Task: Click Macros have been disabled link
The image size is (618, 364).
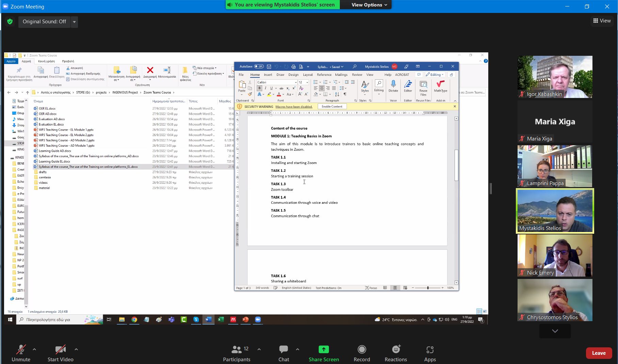Action: coord(294,107)
